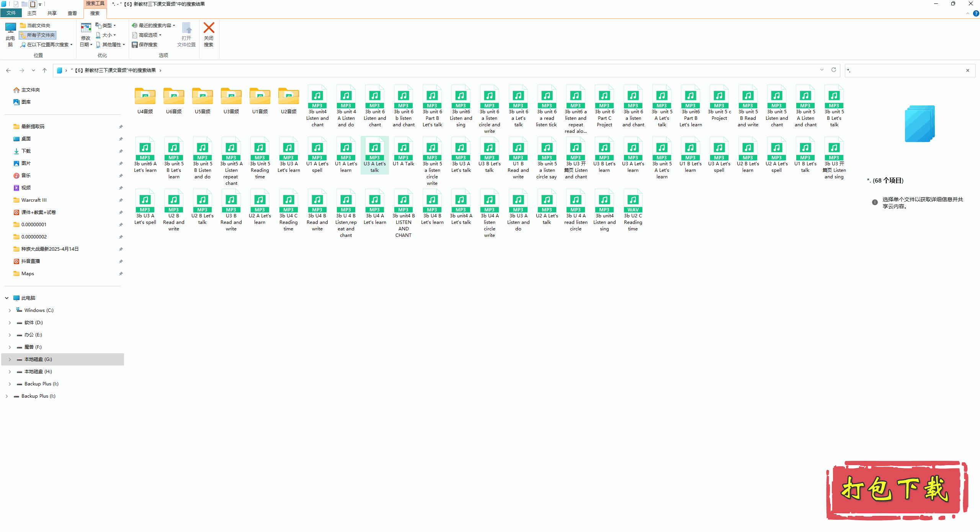
Task: Toggle Current Folder search scope
Action: point(35,25)
